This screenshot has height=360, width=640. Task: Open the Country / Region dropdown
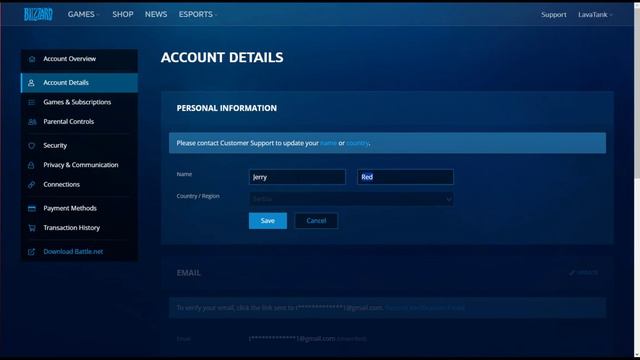tap(351, 199)
